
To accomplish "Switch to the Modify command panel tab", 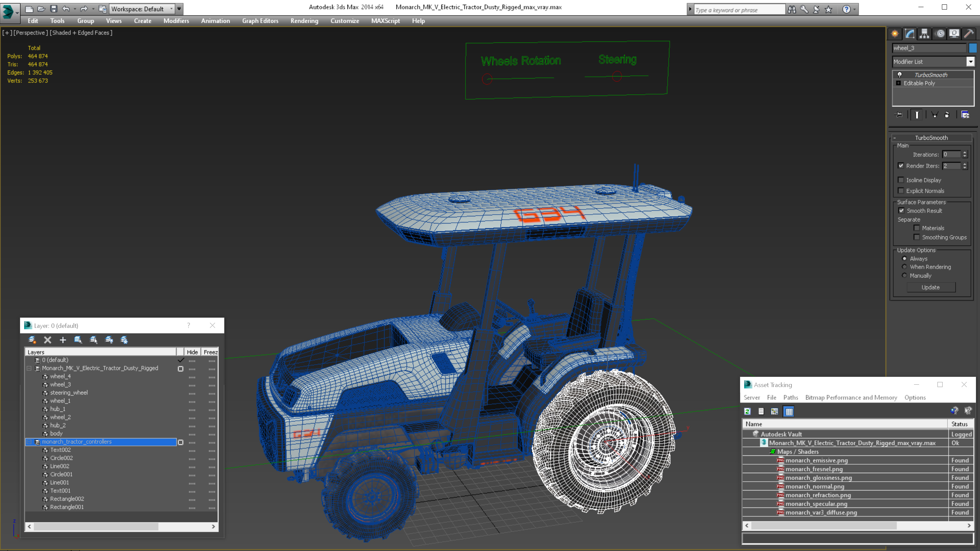I will pyautogui.click(x=910, y=34).
